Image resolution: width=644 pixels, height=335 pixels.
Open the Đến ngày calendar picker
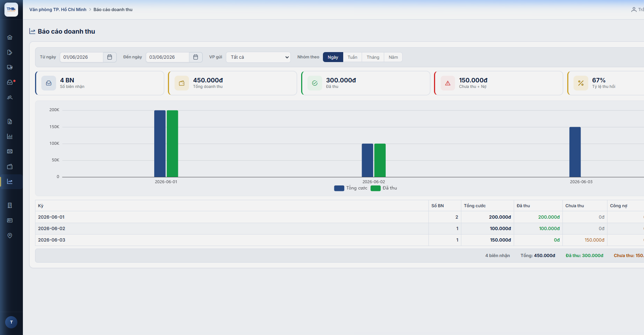pos(196,57)
